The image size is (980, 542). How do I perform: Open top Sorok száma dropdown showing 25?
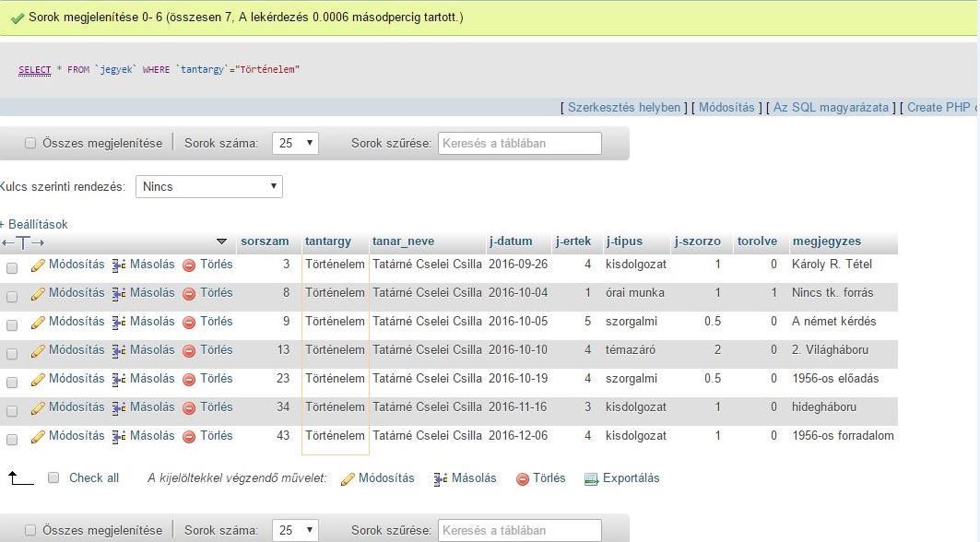(295, 144)
